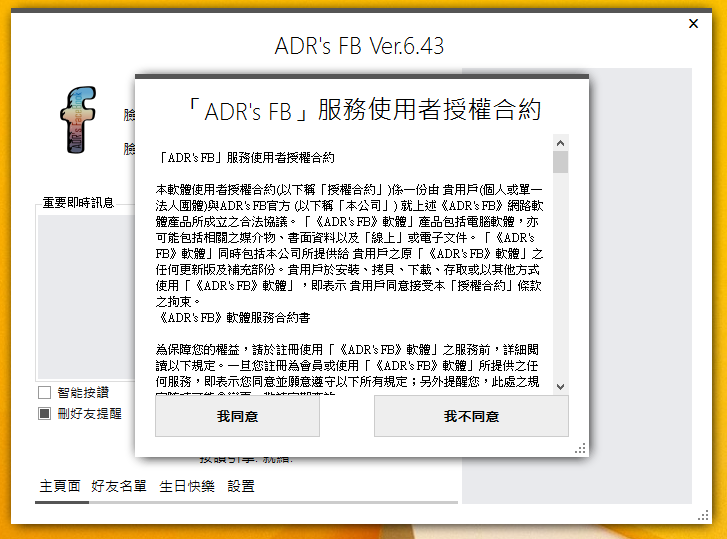Click the license scrollbar up arrow
This screenshot has width=727, height=539.
(x=560, y=143)
